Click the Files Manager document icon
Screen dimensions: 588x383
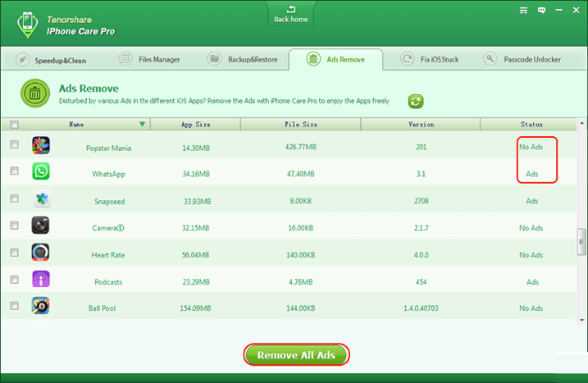[125, 59]
